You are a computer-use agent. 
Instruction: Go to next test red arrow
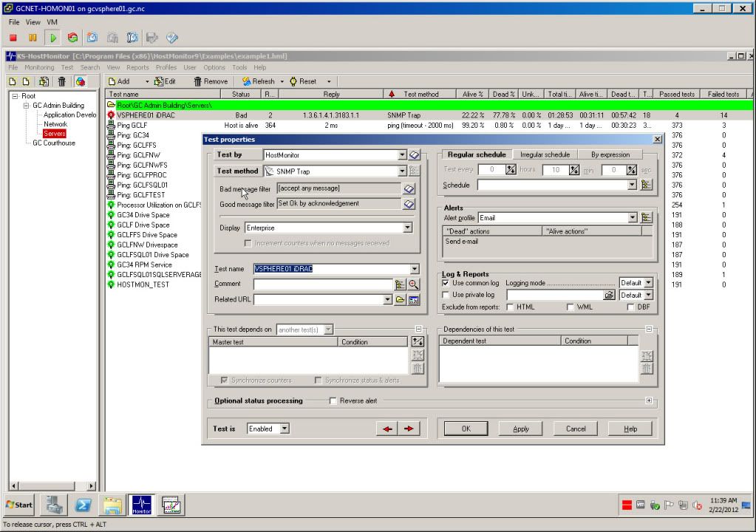pyautogui.click(x=409, y=429)
